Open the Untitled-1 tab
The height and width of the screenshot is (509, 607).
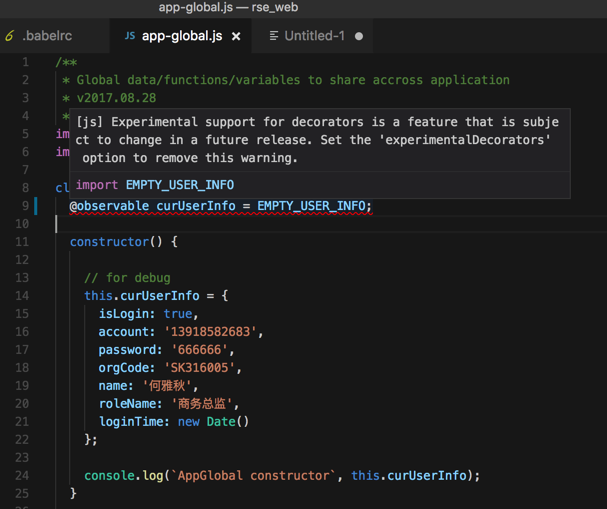(314, 36)
